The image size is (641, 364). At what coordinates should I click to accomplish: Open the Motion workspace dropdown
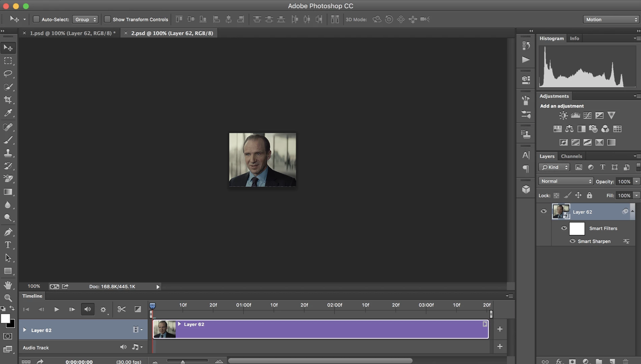611,20
